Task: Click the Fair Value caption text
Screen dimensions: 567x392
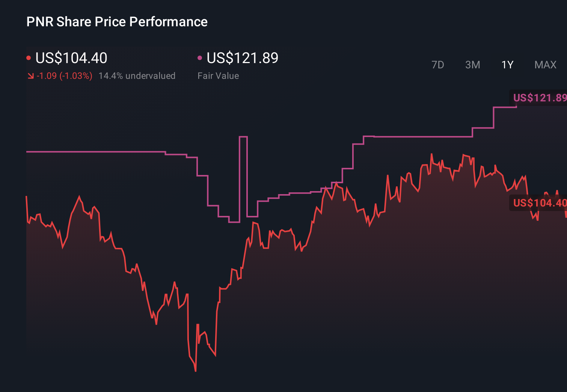Action: pos(218,75)
